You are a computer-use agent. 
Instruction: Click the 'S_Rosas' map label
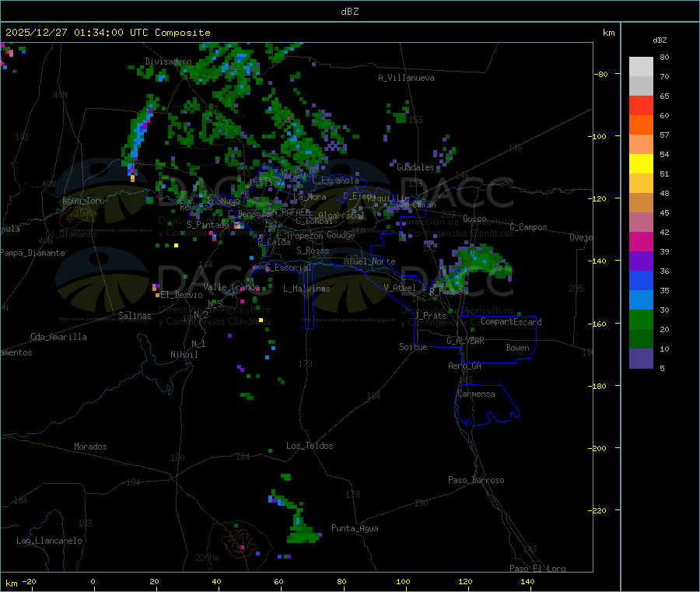313,251
